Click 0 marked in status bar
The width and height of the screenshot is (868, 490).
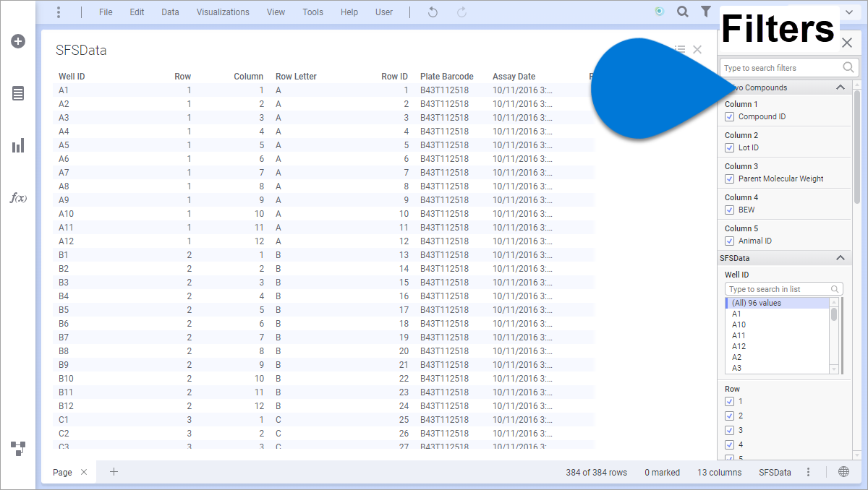[662, 472]
